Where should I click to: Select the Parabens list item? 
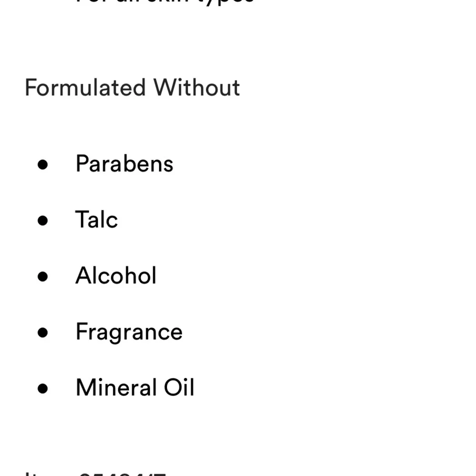[x=124, y=164]
